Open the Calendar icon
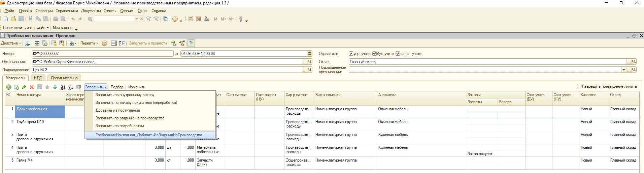This screenshot has height=173, width=644. (x=198, y=19)
